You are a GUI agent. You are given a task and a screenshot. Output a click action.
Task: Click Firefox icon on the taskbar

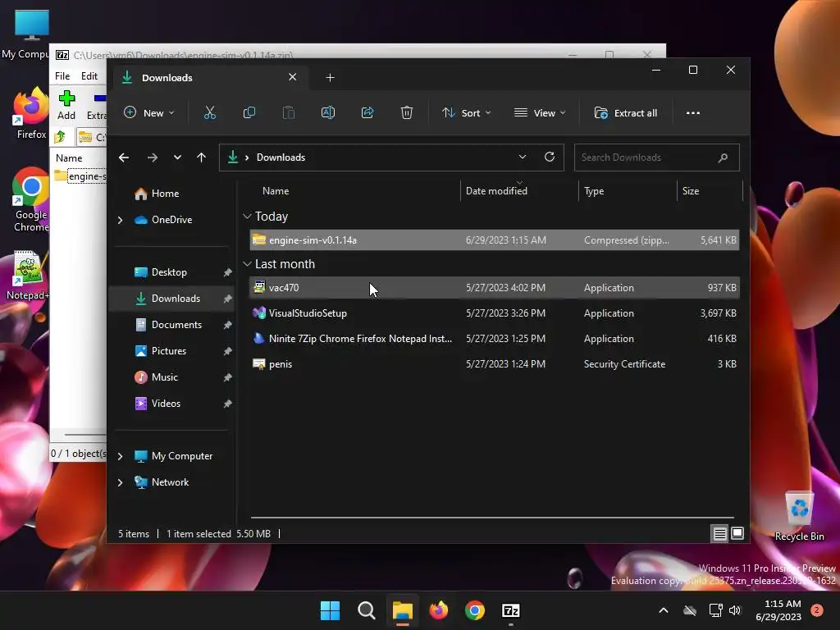coord(439,610)
